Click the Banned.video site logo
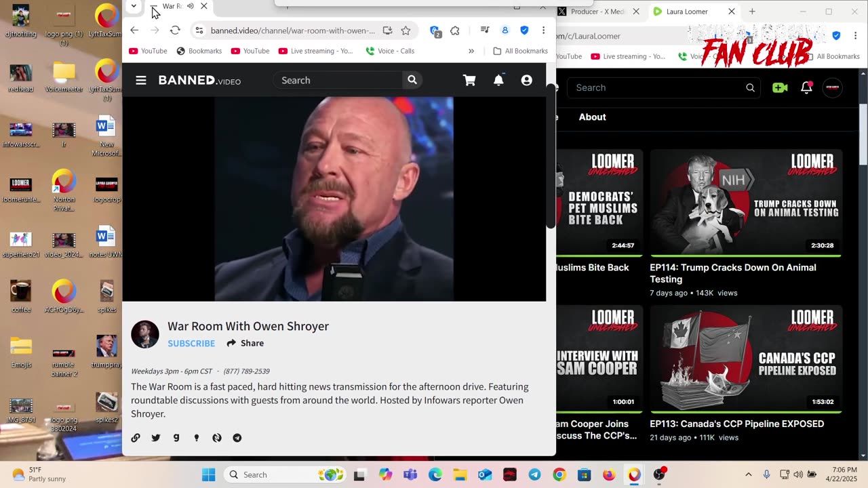Screen dimensions: 868x488 [x=199, y=80]
